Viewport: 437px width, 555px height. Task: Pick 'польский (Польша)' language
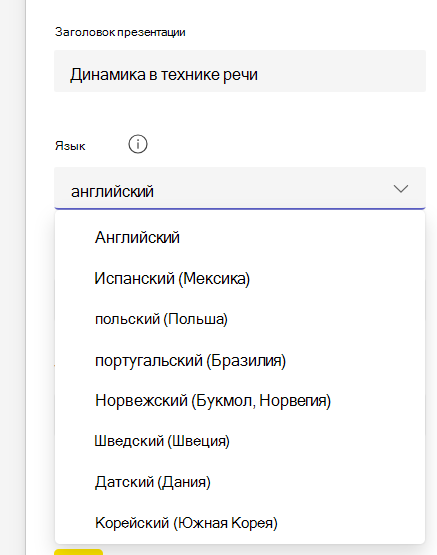[240, 319]
